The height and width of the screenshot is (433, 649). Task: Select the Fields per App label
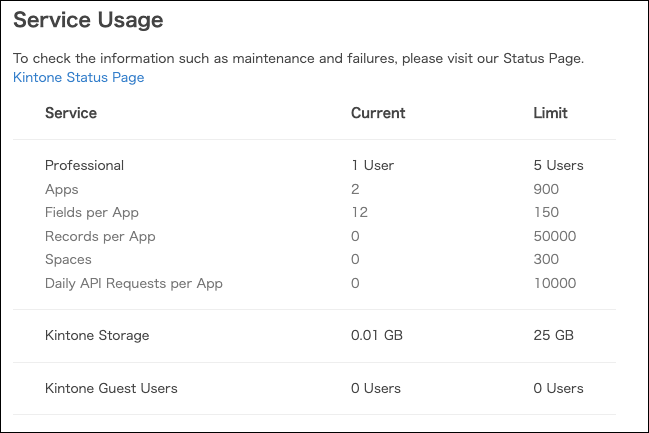coord(92,212)
